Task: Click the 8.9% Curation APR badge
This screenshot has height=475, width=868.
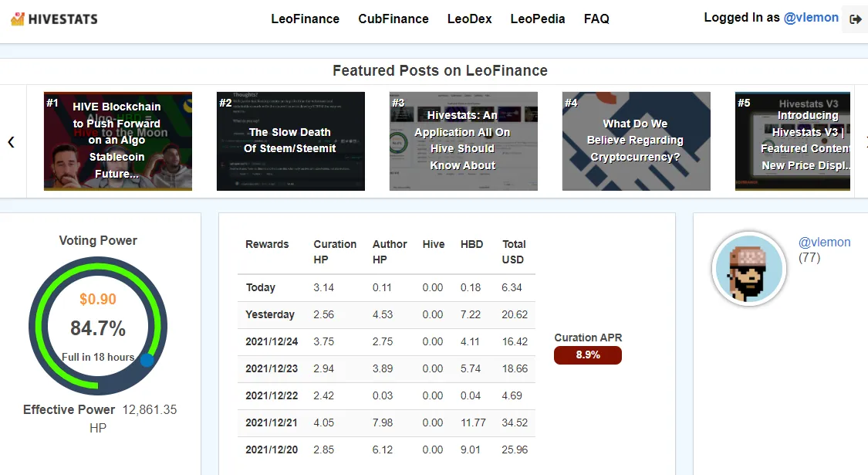Action: pyautogui.click(x=587, y=355)
